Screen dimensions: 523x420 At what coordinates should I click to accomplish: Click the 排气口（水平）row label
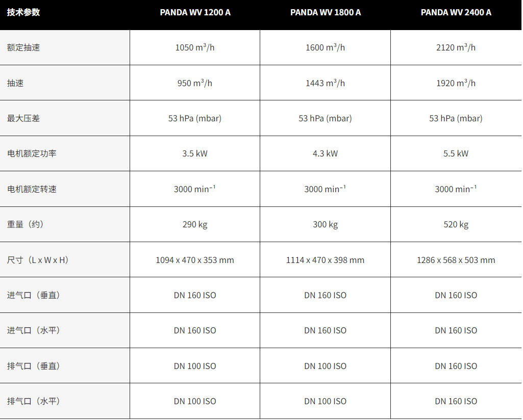pos(34,401)
